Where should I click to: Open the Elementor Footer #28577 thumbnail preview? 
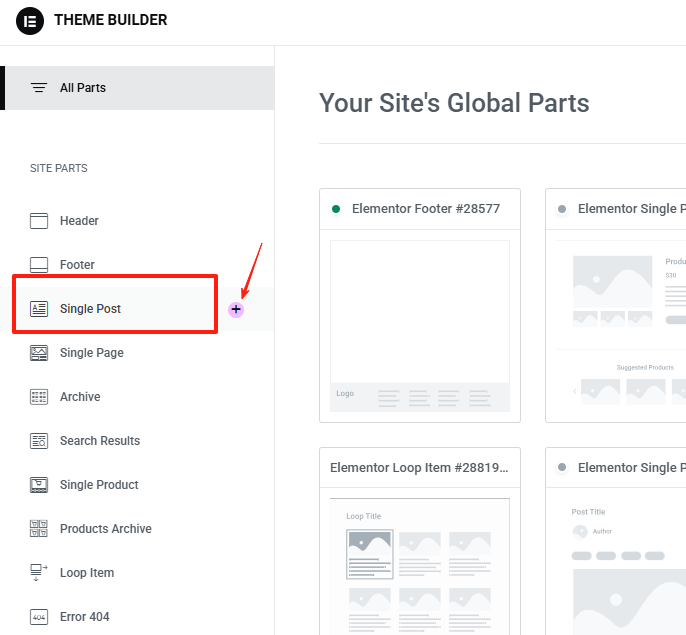[x=419, y=325]
